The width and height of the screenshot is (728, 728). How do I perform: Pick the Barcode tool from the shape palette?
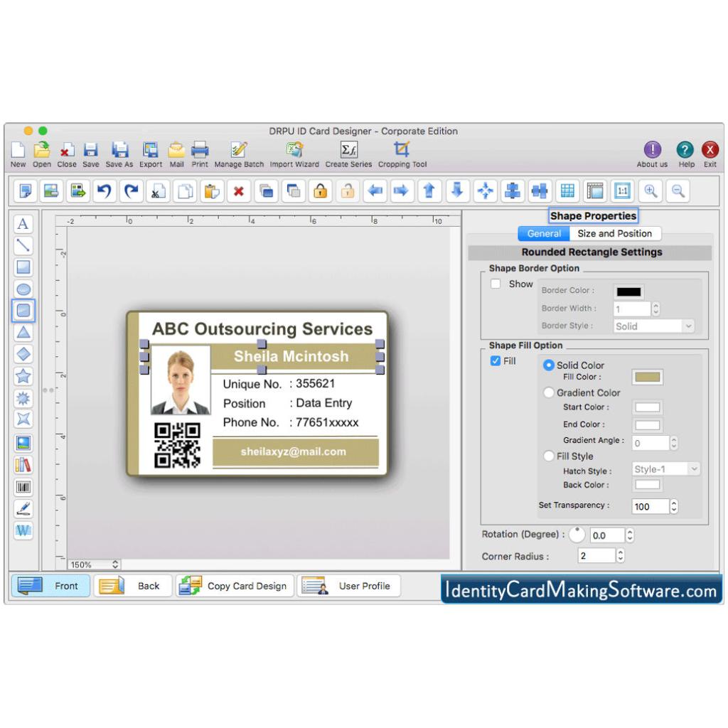22,487
